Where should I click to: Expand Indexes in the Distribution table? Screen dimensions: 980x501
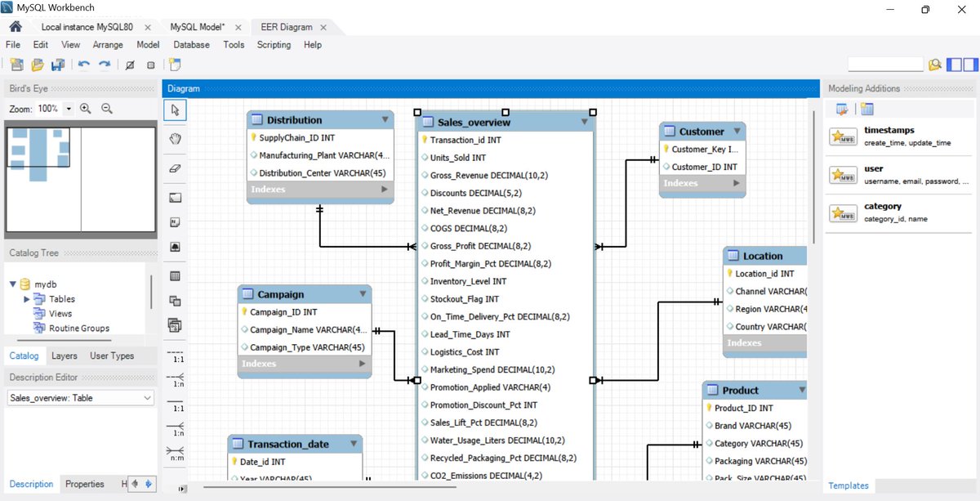click(385, 189)
